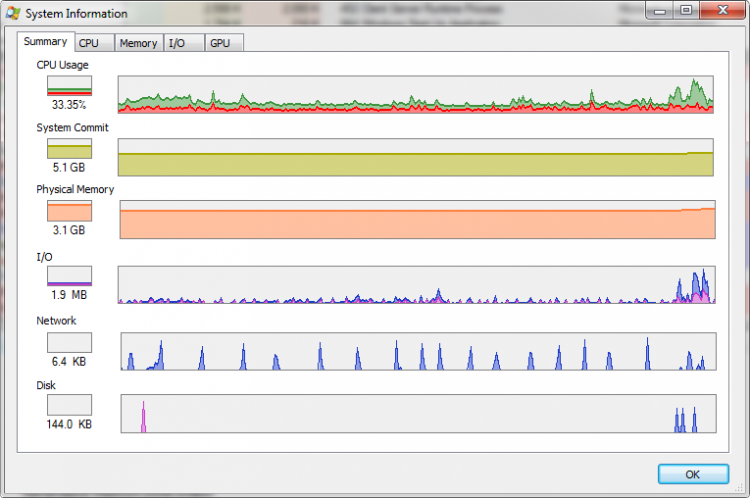Click the Disk mini gauge

pyautogui.click(x=69, y=405)
